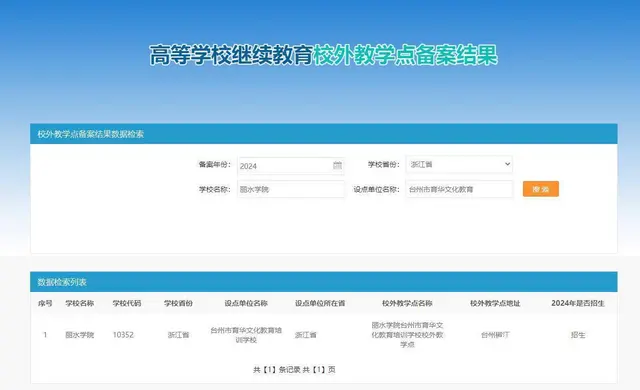Click the 备案年份 field label
The height and width of the screenshot is (390, 640).
click(215, 164)
